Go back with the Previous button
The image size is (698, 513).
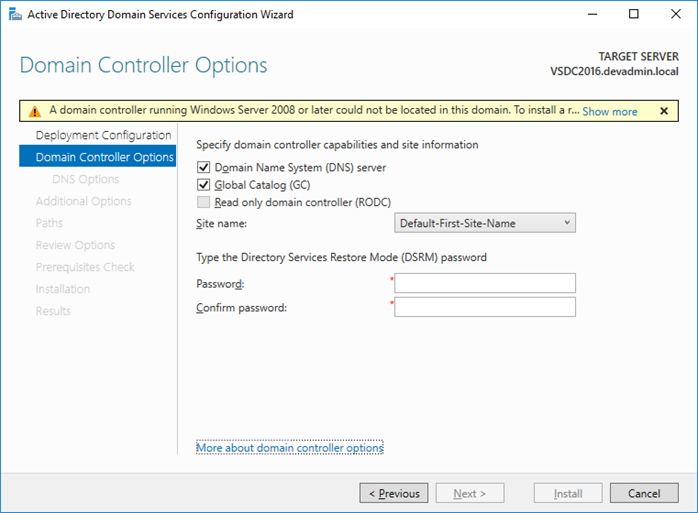(394, 493)
